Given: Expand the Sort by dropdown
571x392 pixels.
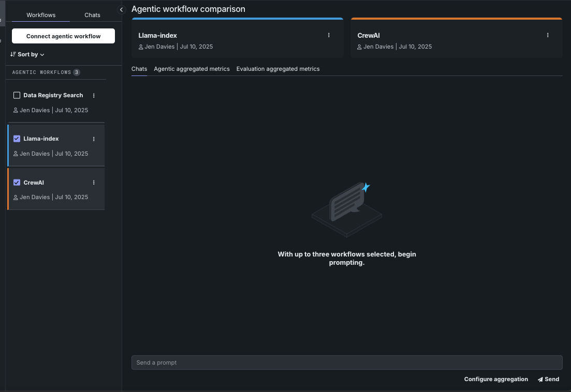Looking at the screenshot, I should pyautogui.click(x=31, y=54).
